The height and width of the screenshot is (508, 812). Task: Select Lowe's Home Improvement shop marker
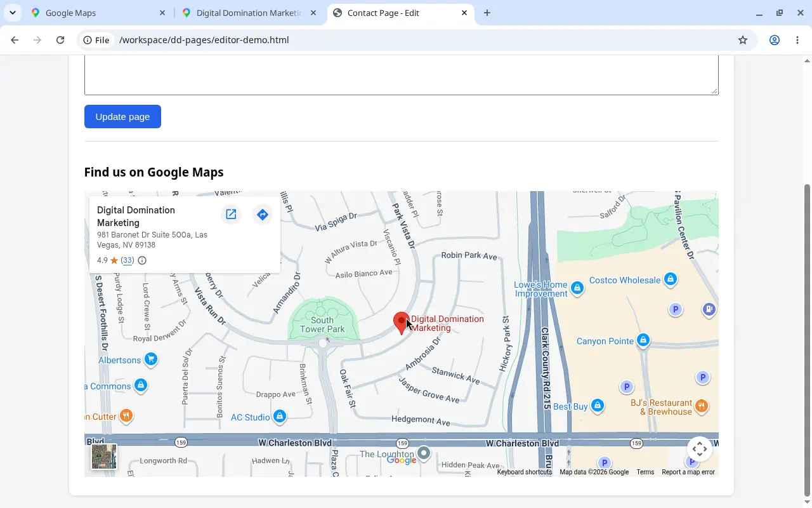coord(577,288)
